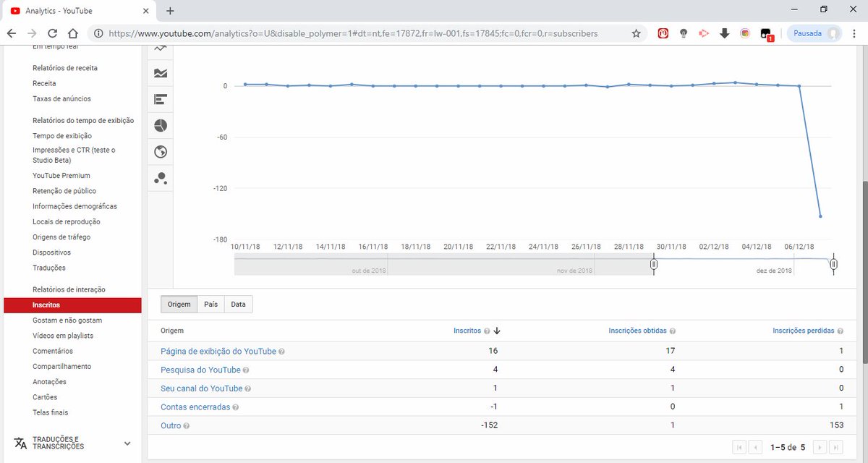The height and width of the screenshot is (463, 868).
Task: Open the Compartilhamento report
Action: (62, 367)
